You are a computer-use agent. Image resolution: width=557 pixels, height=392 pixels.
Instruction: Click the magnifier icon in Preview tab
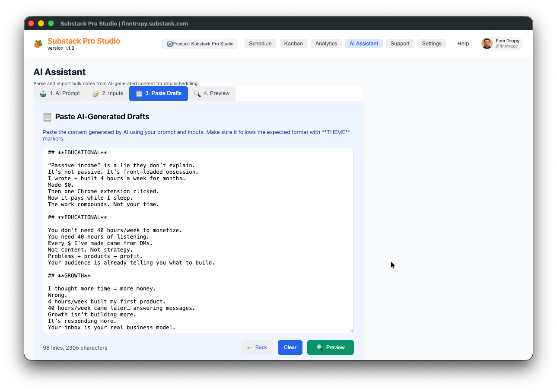[197, 93]
